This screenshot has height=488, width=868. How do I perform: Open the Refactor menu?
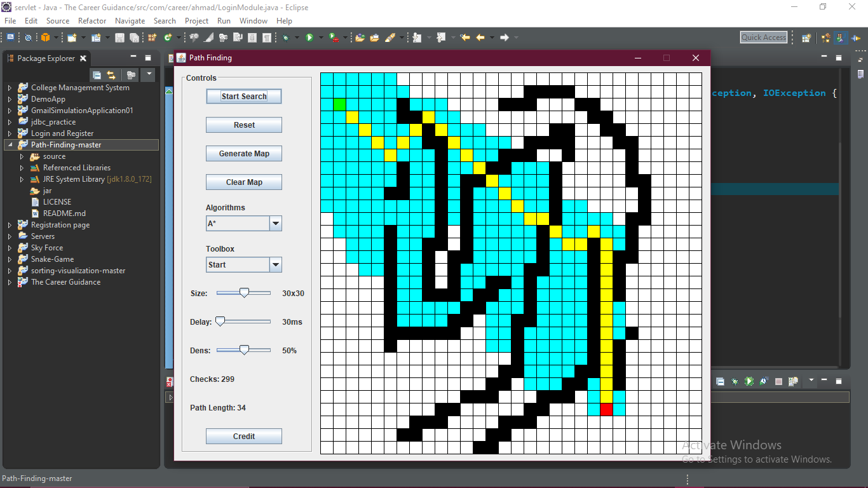point(92,20)
